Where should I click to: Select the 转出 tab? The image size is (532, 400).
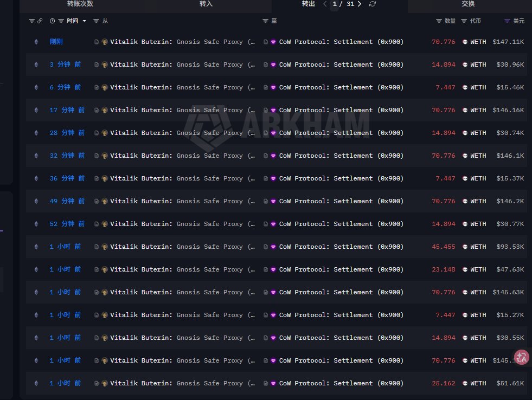coord(309,4)
